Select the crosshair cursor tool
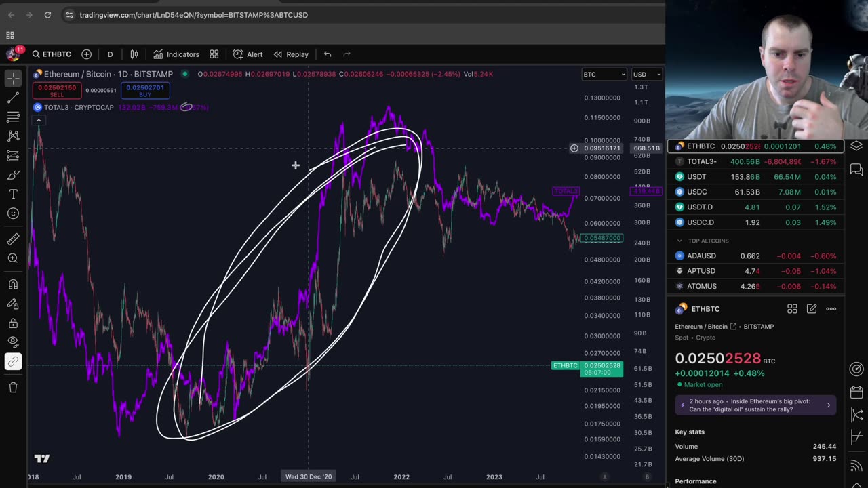 tap(13, 79)
